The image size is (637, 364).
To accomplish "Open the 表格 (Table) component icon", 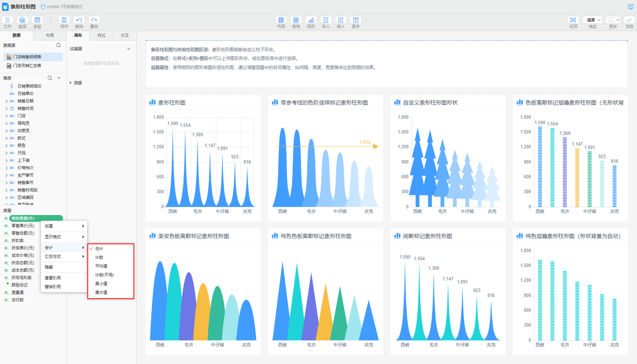I will point(296,20).
